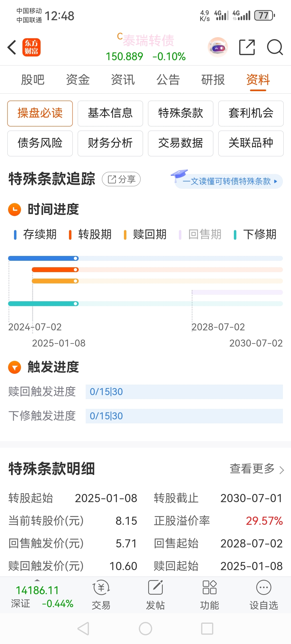This screenshot has height=644, width=291.
Task: Tap the back arrow icon
Action: point(12,47)
